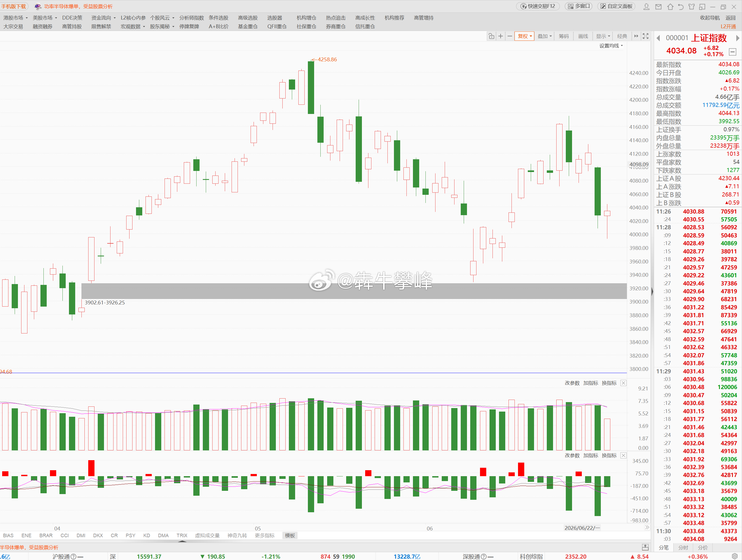Image resolution: width=742 pixels, height=560 pixels.
Task: Toggle fullscreen chart icon
Action: pos(645,36)
